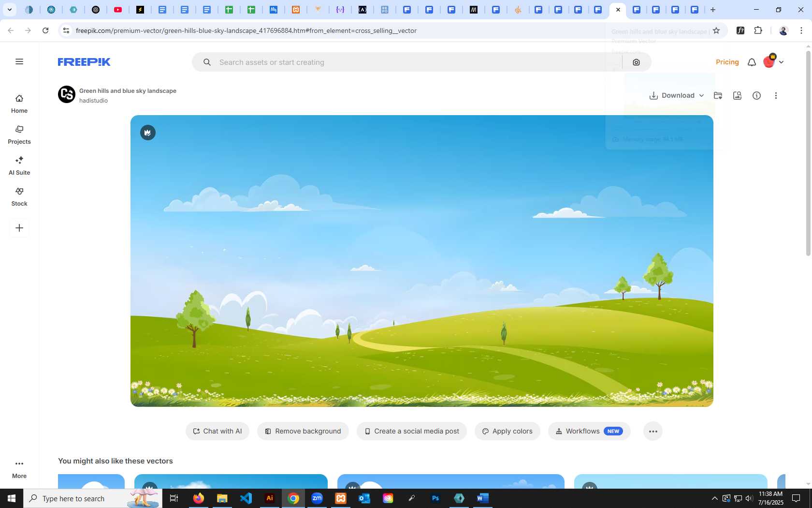Open Chrome three-dot menu
This screenshot has width=812, height=508.
coord(801,30)
